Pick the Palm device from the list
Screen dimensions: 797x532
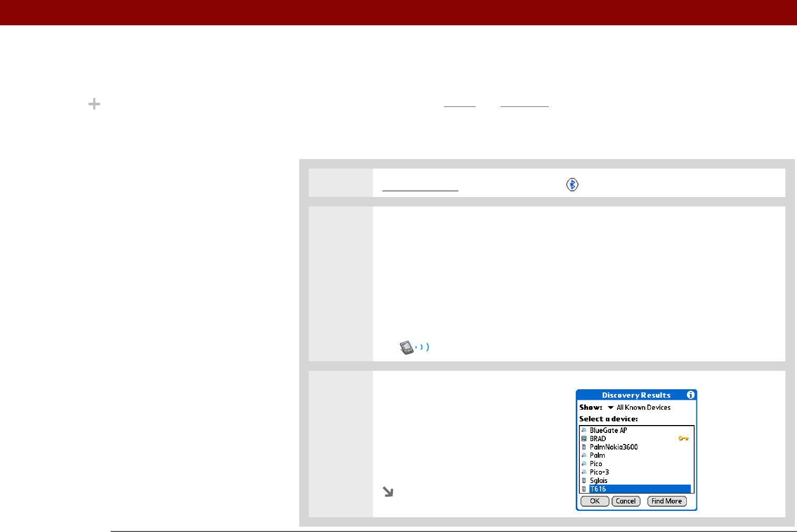pyautogui.click(x=597, y=456)
